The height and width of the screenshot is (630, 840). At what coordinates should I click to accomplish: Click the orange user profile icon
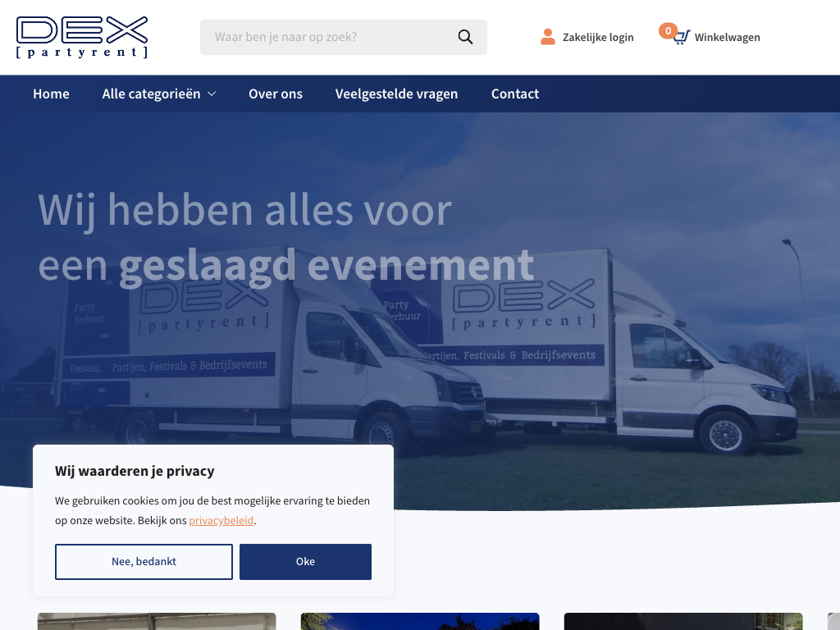click(548, 37)
